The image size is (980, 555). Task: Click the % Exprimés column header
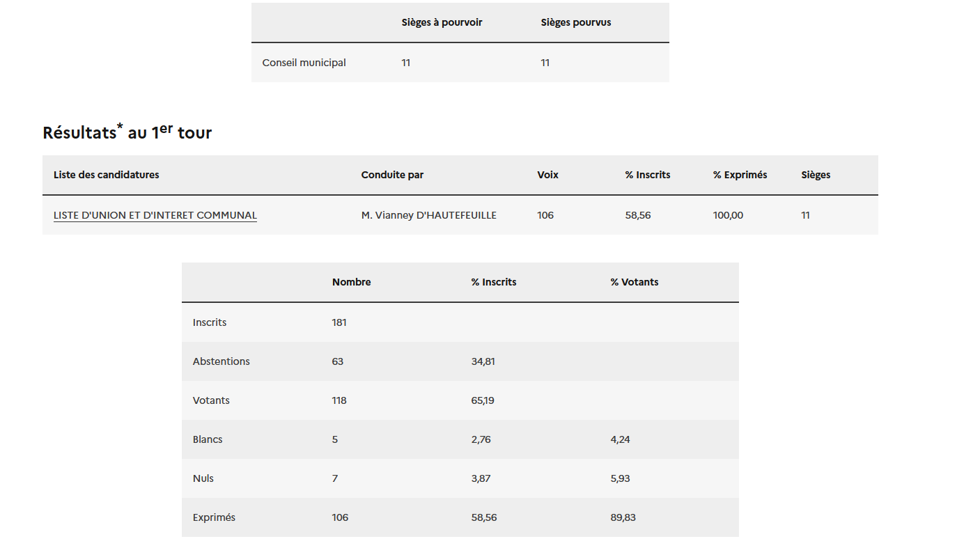(740, 175)
